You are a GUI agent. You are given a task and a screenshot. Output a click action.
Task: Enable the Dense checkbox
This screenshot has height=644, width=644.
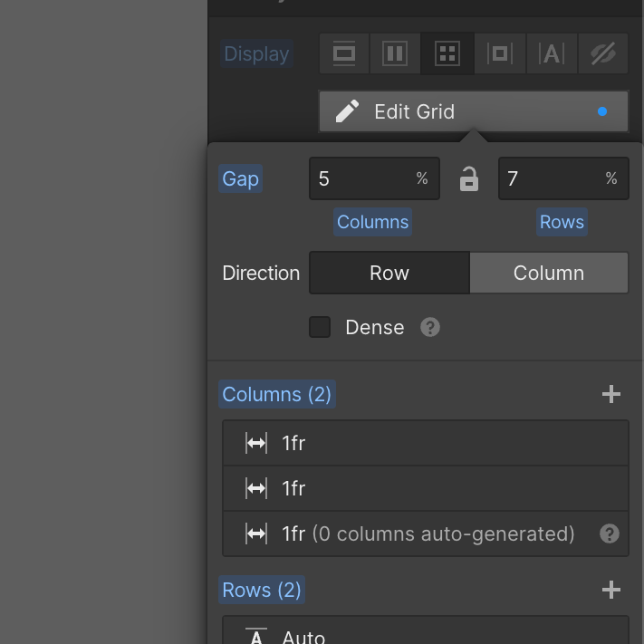click(x=320, y=327)
